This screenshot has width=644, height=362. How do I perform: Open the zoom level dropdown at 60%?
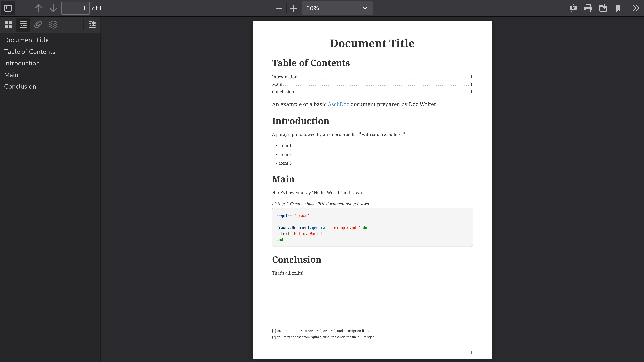(x=337, y=8)
